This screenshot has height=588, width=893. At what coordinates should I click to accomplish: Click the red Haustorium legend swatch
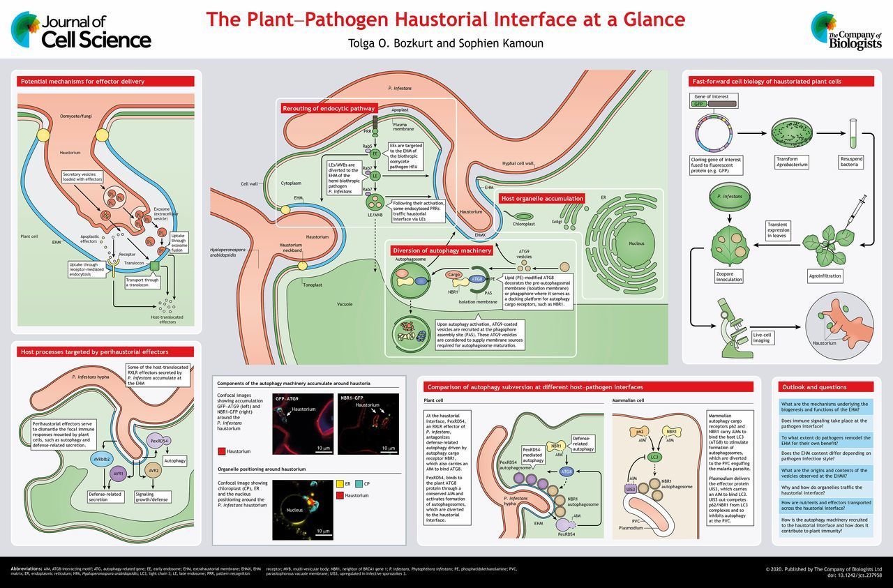(x=221, y=451)
